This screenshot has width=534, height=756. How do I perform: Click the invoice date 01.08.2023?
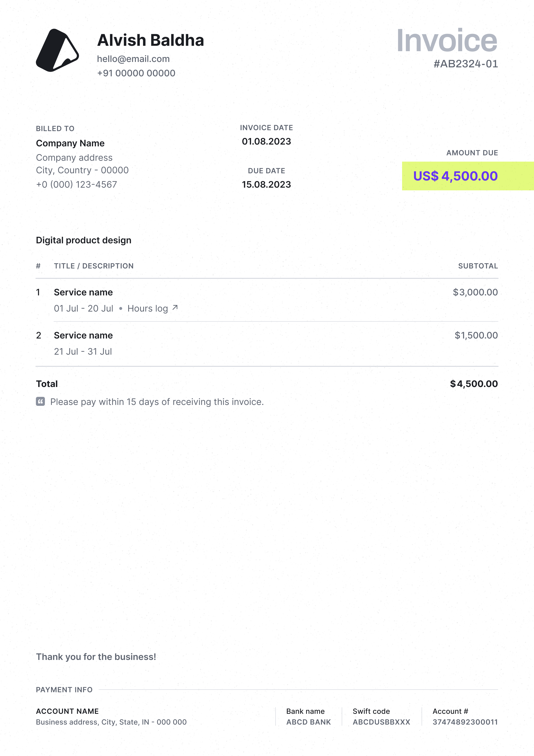266,142
